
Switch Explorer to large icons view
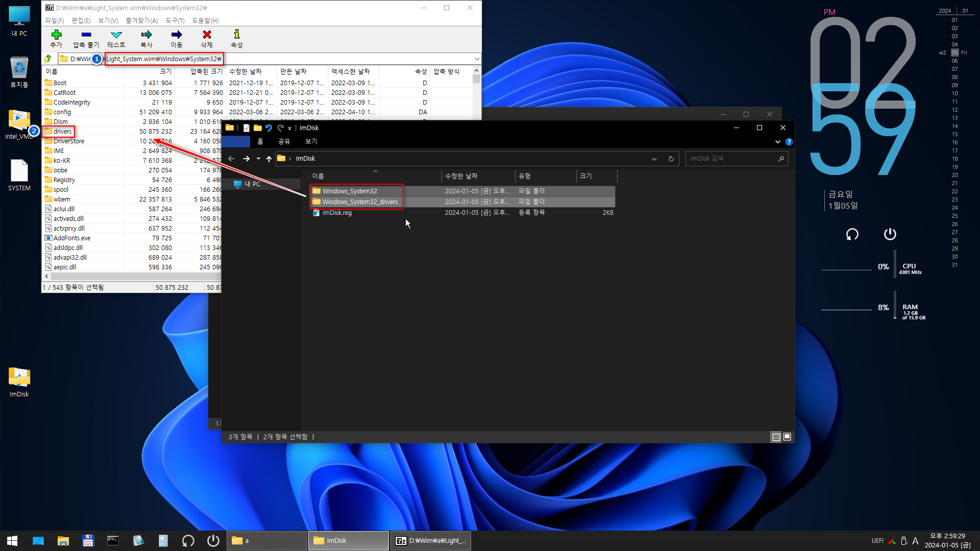point(787,437)
